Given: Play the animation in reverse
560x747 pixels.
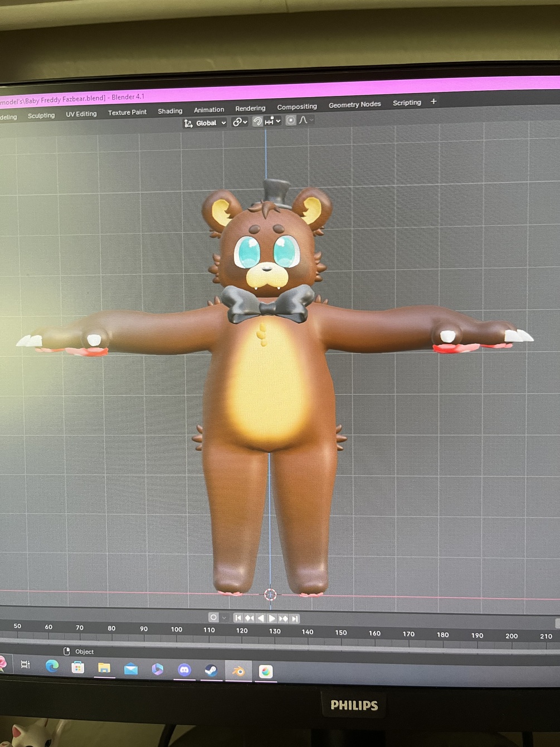Looking at the screenshot, I should 261,618.
